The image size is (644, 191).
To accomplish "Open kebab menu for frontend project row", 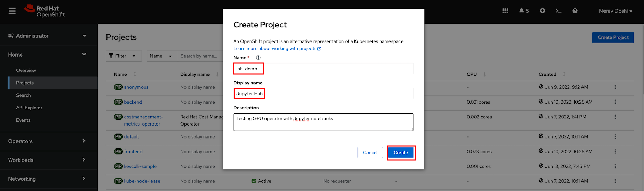I will point(615,151).
